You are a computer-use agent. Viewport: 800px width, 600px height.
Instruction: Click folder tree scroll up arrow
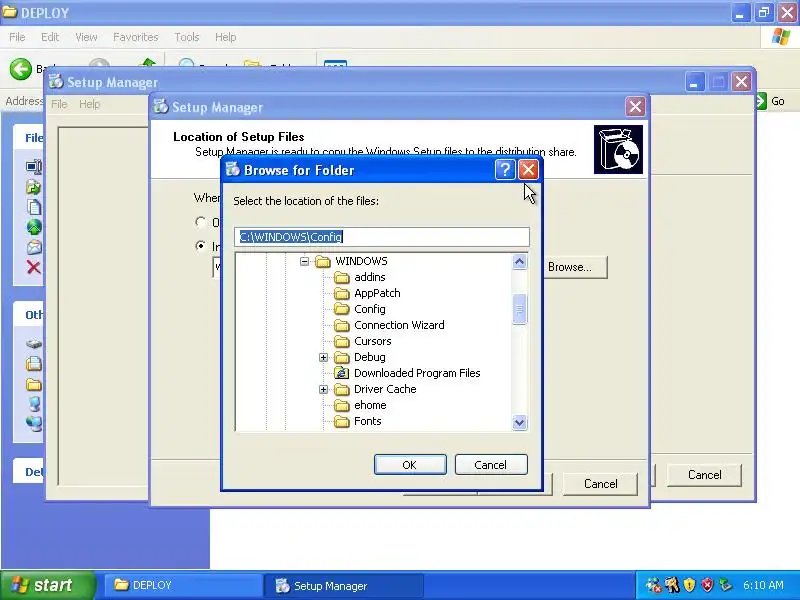[519, 262]
